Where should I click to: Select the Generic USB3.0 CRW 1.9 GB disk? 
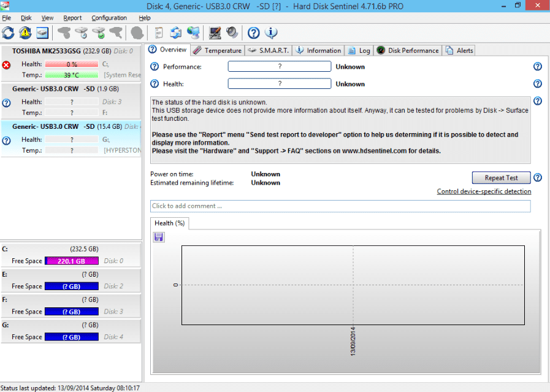[x=71, y=101]
